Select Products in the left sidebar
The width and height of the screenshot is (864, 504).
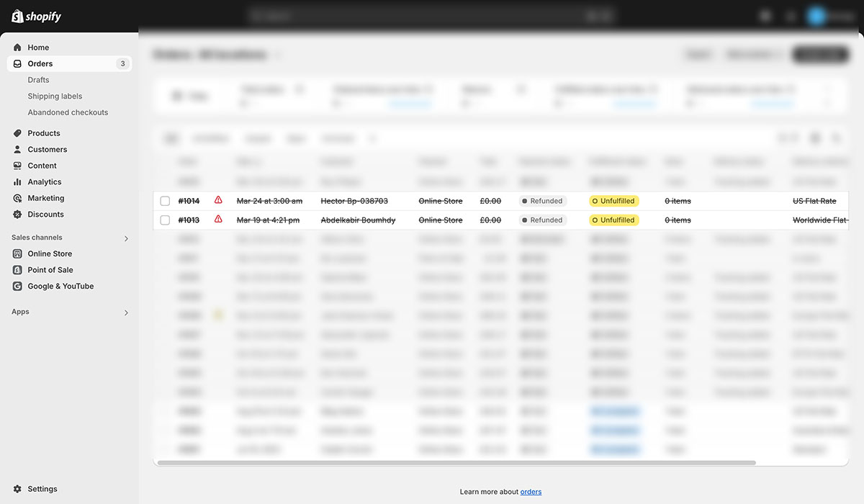click(41, 132)
